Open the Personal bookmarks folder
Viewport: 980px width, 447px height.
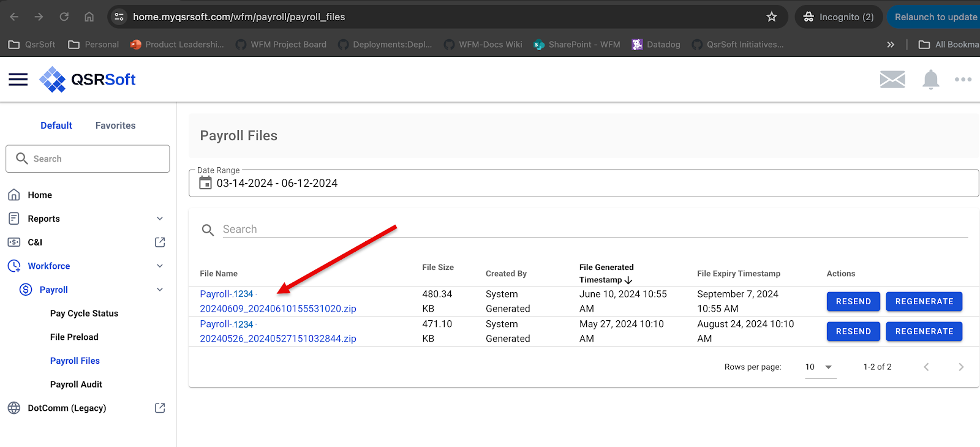tap(93, 45)
